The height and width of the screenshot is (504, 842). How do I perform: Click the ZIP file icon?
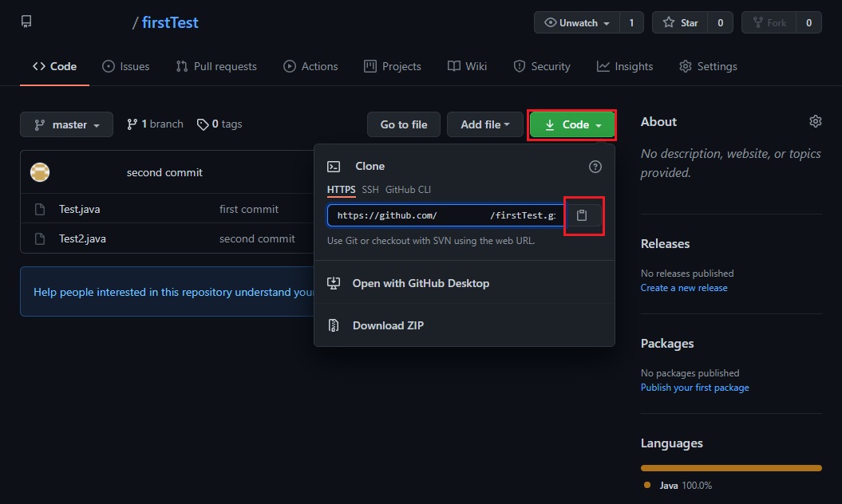point(334,325)
